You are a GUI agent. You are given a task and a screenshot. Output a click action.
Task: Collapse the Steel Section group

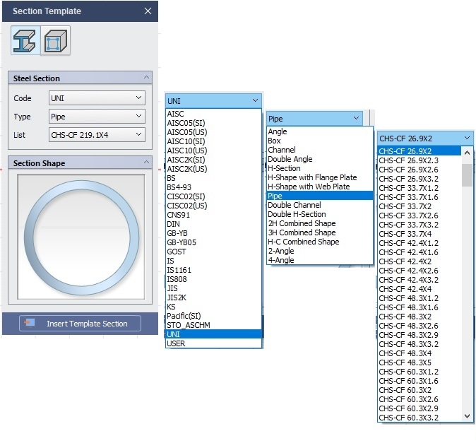pos(146,78)
